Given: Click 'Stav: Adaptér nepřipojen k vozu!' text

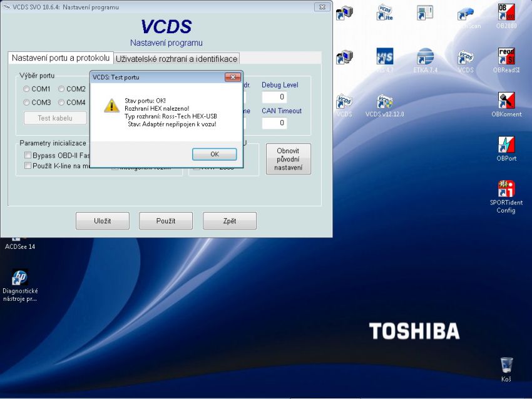Looking at the screenshot, I should [x=172, y=124].
